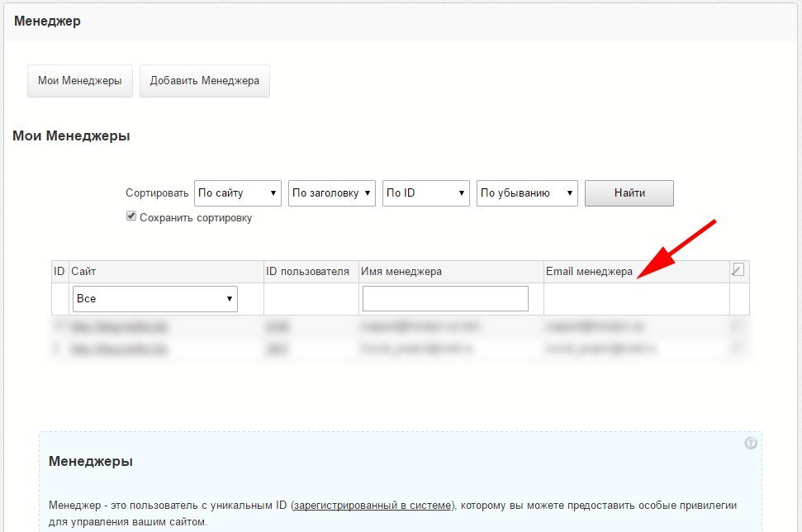
Task: Click the Email менеджера column header
Action: point(589,271)
